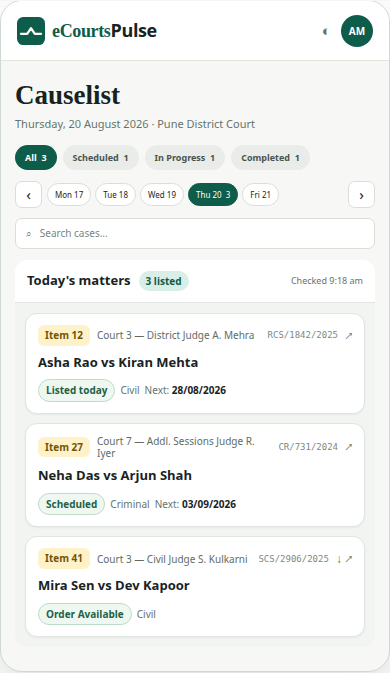The height and width of the screenshot is (673, 390).
Task: Click Court 7 — Addl. Sessions Judge R. Iyer
Action: [x=176, y=447]
